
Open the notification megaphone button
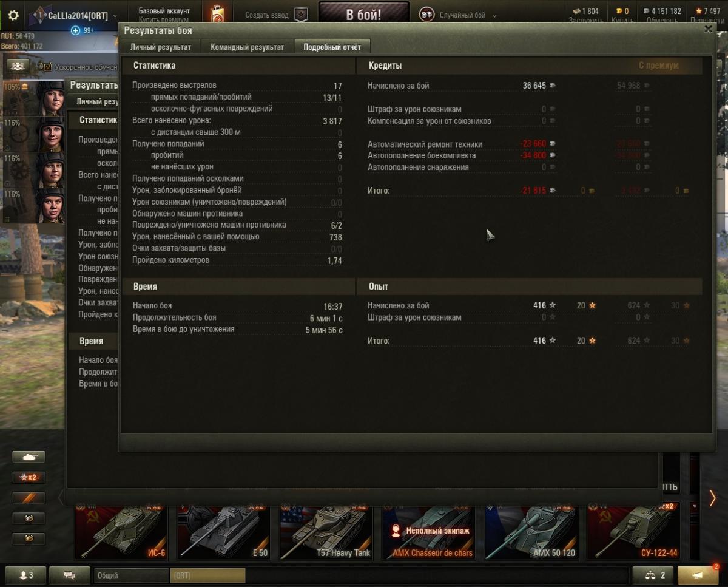(698, 575)
